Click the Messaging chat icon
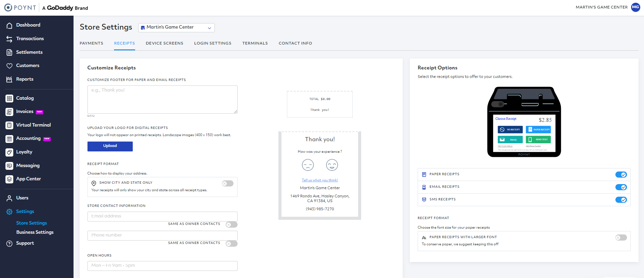This screenshot has width=644, height=278. pyautogui.click(x=10, y=166)
